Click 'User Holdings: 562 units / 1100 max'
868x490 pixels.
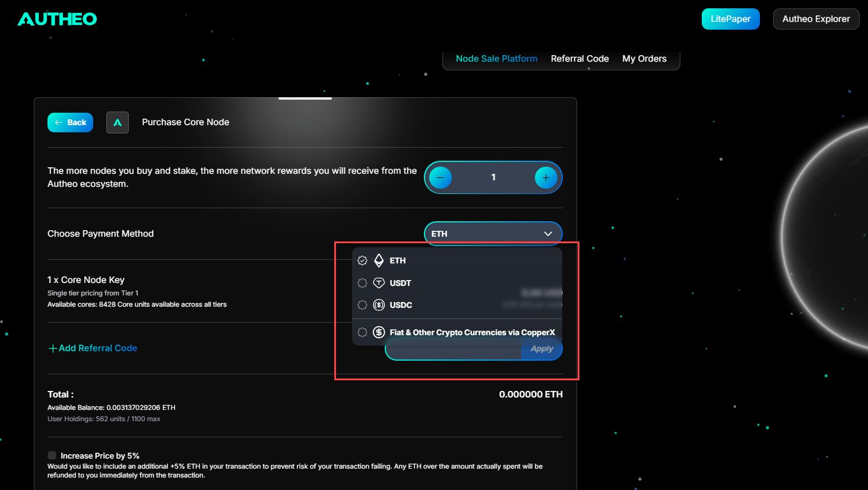[x=104, y=419]
